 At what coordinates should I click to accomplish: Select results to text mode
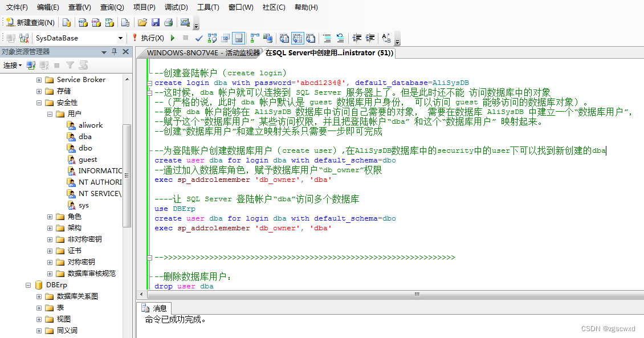pyautogui.click(x=284, y=38)
